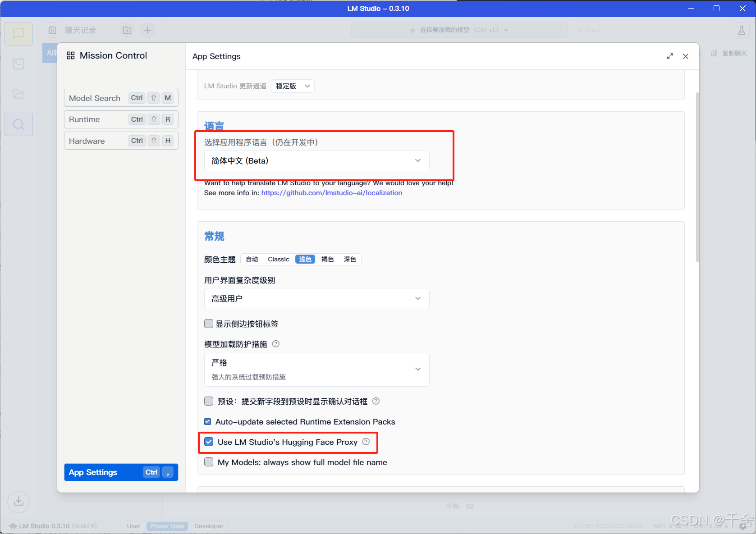Click the Mission Control grid icon

tap(71, 55)
